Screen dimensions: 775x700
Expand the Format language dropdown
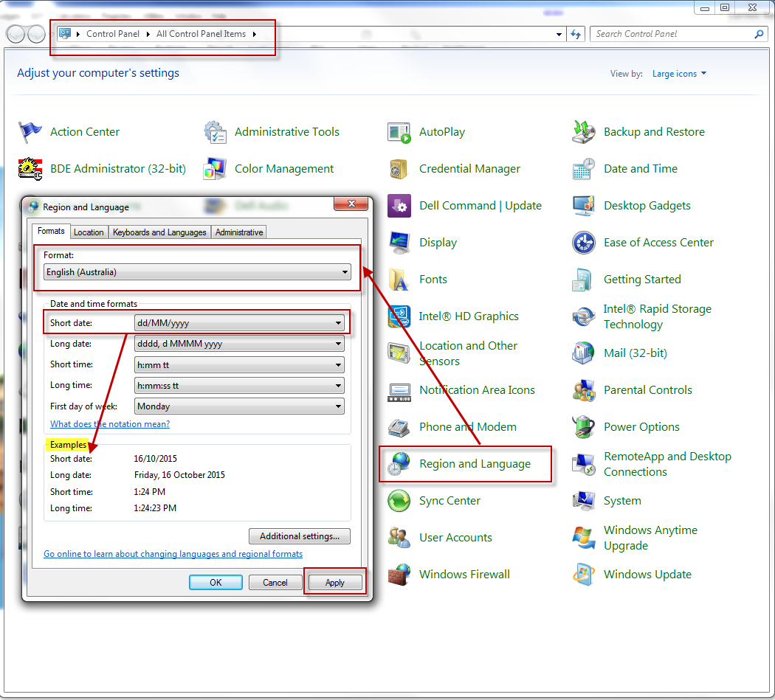pyautogui.click(x=196, y=272)
